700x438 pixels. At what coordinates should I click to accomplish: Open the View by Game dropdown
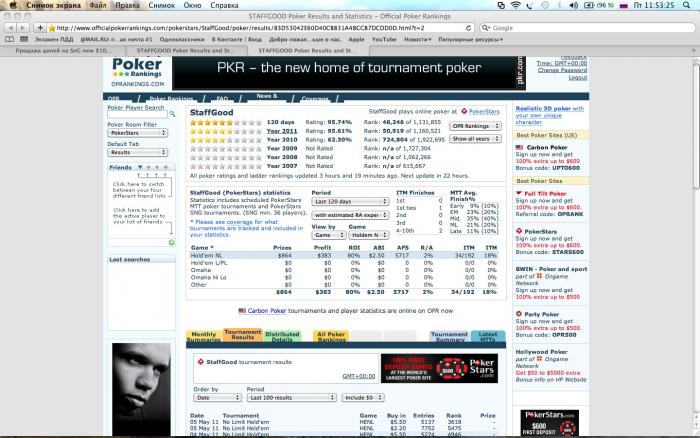pyautogui.click(x=329, y=235)
